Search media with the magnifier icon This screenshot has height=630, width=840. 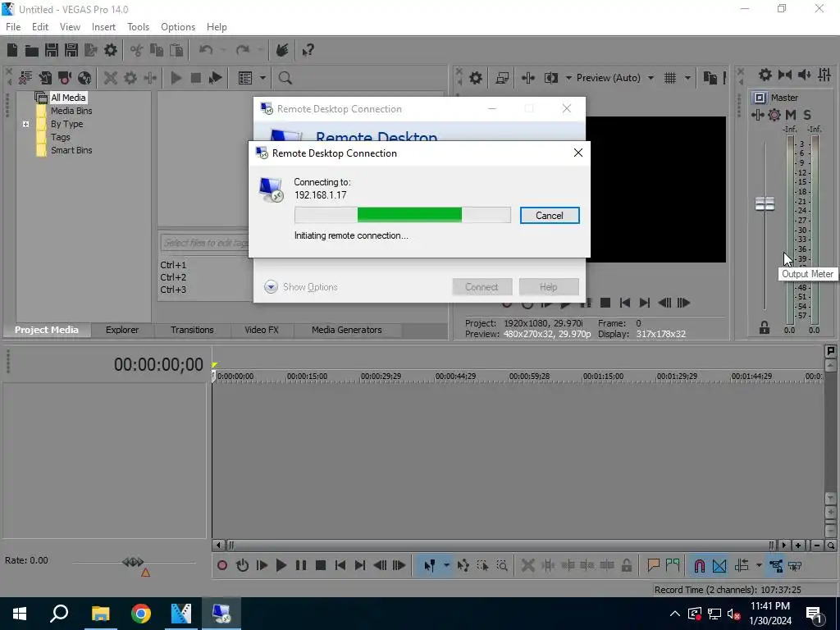pyautogui.click(x=285, y=78)
